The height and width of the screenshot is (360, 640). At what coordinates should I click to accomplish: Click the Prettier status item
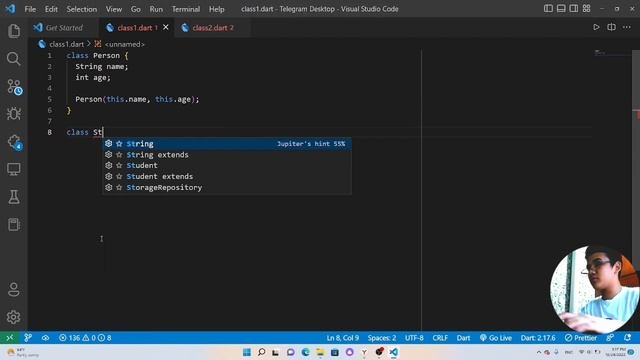point(580,338)
